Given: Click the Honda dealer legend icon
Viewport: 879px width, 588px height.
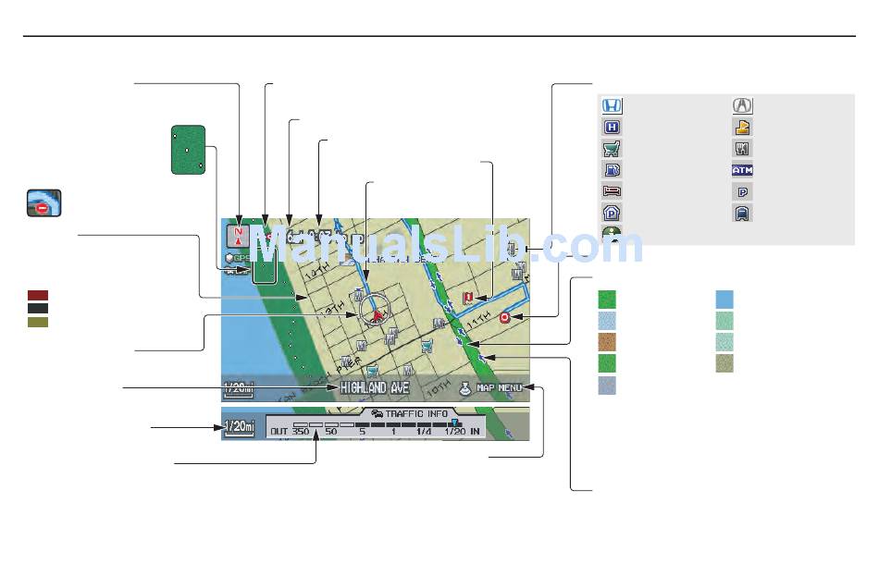Looking at the screenshot, I should point(612,105).
